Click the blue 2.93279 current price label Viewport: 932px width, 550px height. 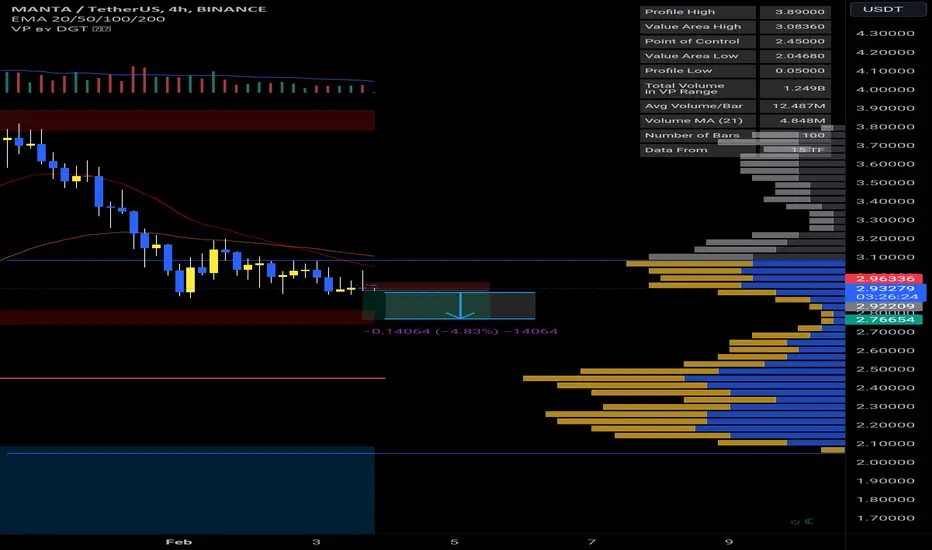885,288
